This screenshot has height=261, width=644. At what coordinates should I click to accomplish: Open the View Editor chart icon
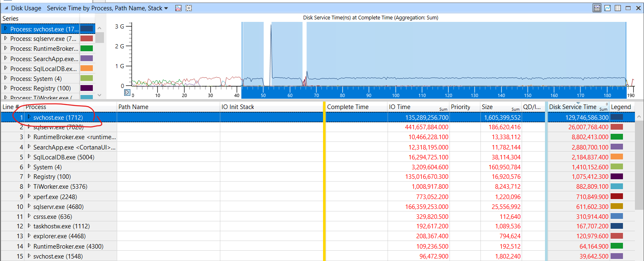pos(178,8)
